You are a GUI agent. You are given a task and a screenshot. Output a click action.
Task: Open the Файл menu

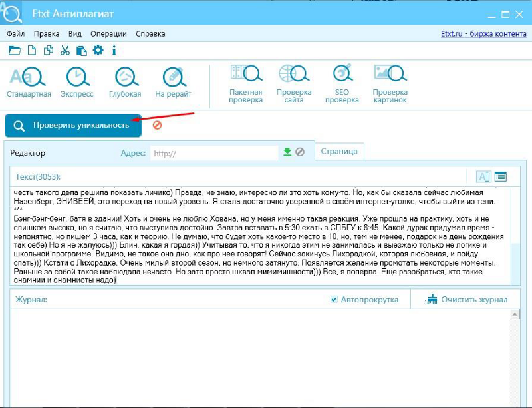click(x=15, y=33)
